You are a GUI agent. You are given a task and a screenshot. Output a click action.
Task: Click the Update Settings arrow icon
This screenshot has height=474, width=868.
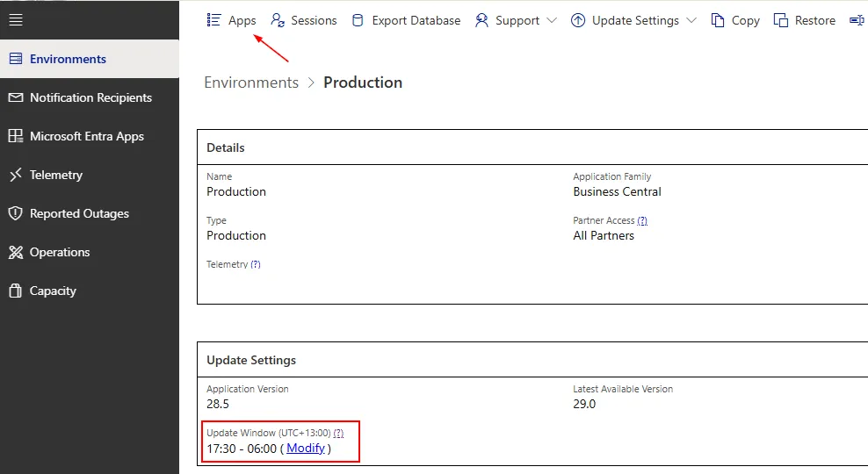point(578,20)
